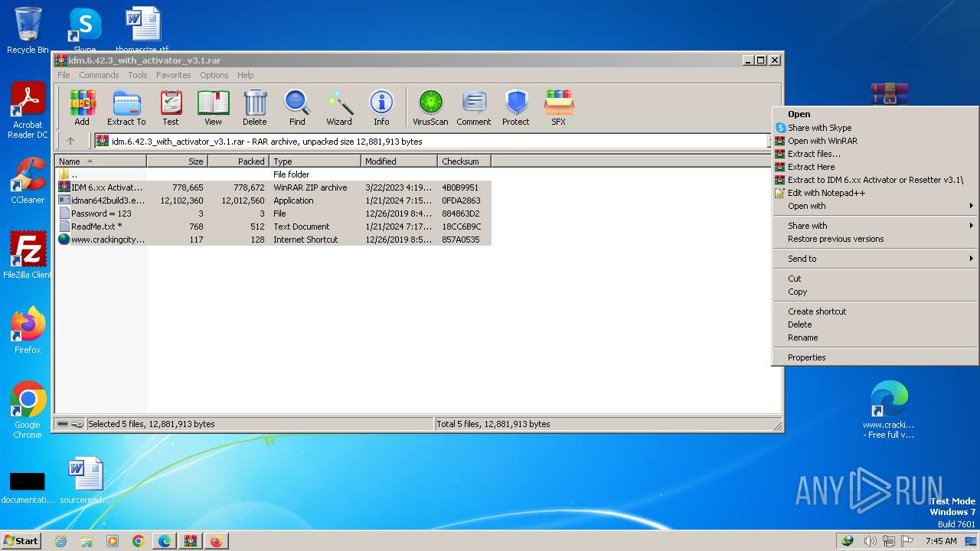Open the Find magnifier tool

tap(297, 107)
